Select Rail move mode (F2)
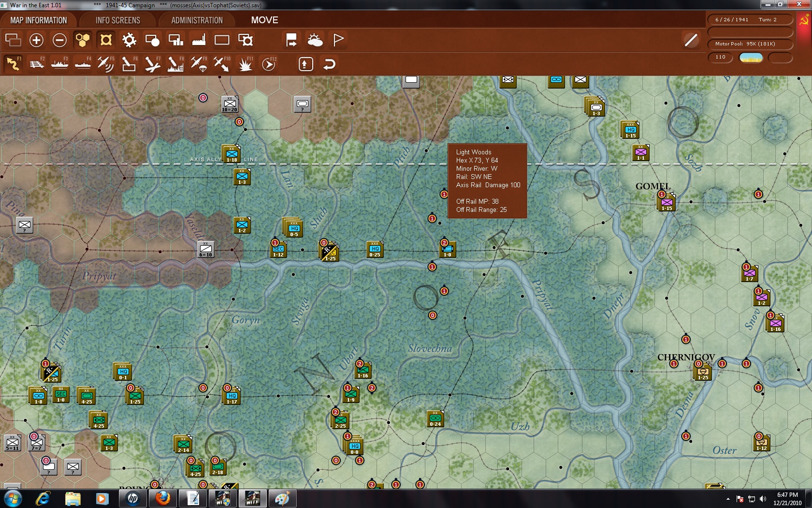 point(36,64)
